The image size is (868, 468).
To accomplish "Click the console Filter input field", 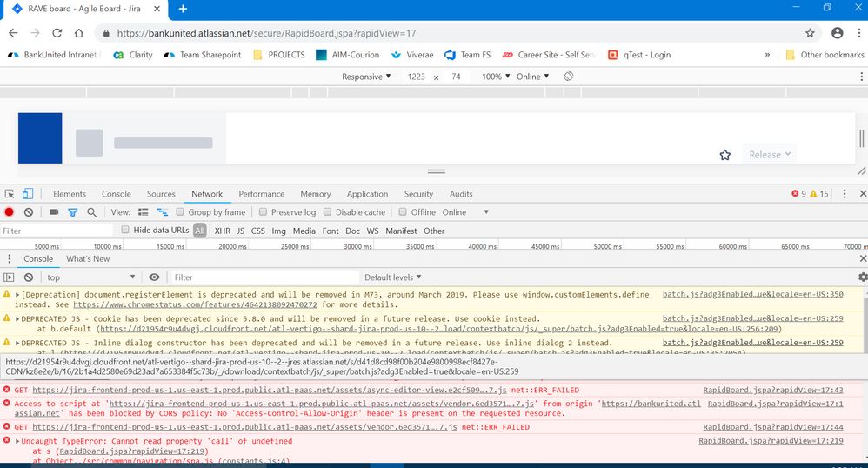I will (x=264, y=277).
